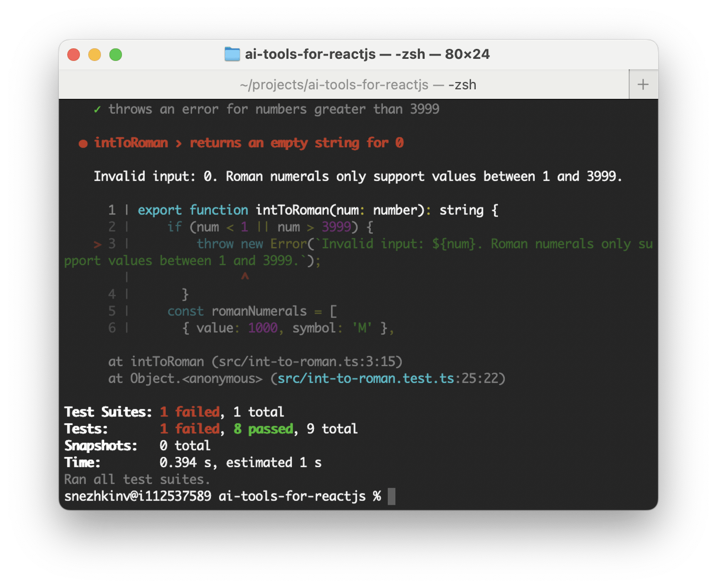Click the red caret under the error line
This screenshot has height=588, width=717.
tap(245, 276)
